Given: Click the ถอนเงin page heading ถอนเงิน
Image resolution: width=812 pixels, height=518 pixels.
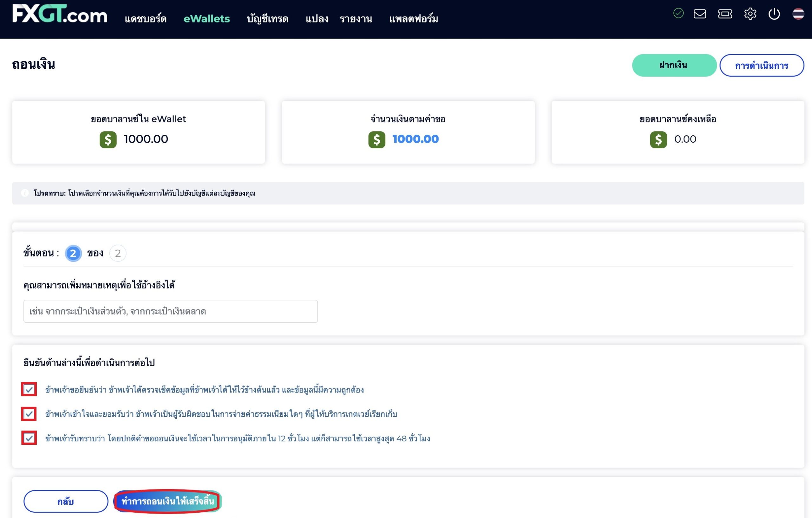Looking at the screenshot, I should coord(34,64).
